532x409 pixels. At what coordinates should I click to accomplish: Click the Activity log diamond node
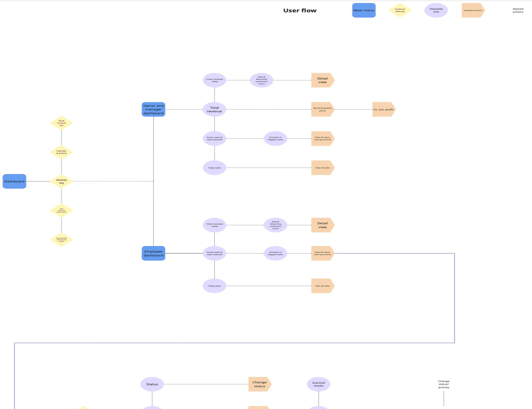click(61, 181)
